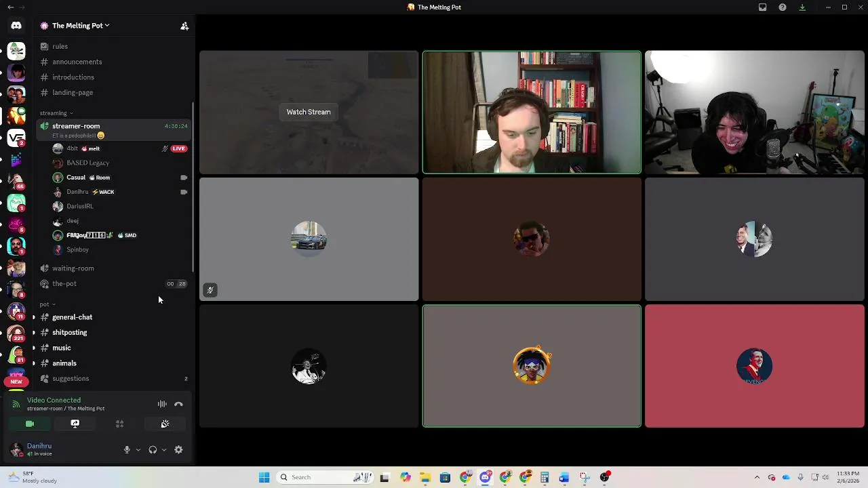Focus bookshelf webcam video tile
This screenshot has height=488, width=868.
click(x=532, y=113)
